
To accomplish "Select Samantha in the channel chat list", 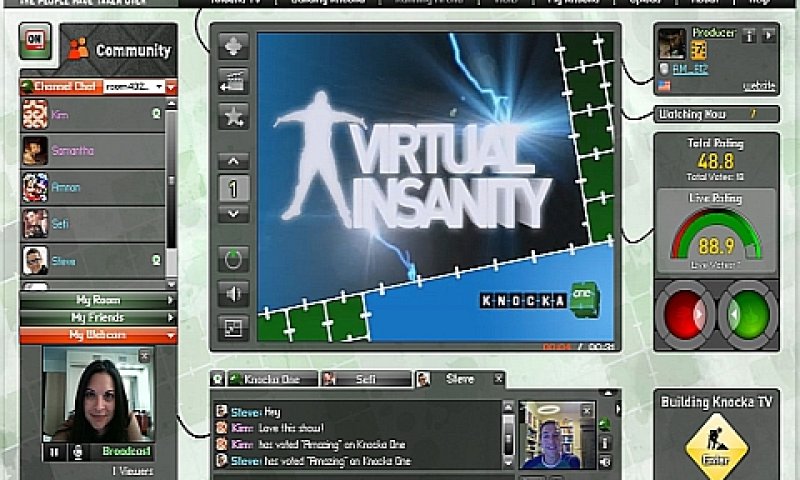I will click(x=92, y=151).
